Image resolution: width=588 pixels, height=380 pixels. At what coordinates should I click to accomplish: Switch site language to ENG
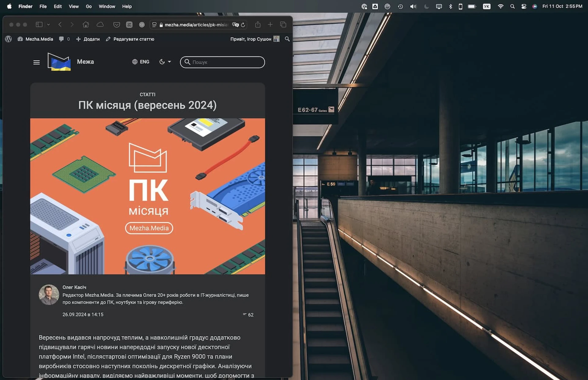coord(141,62)
